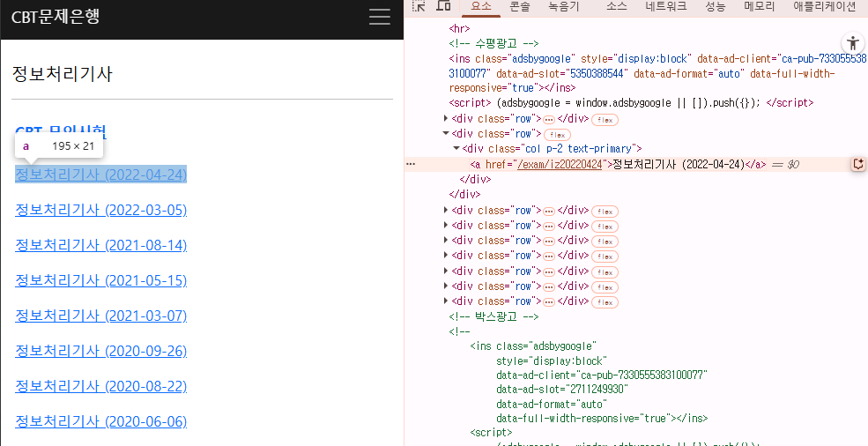The height and width of the screenshot is (446, 868).
Task: Open the 애플리케이션 tab
Action: pos(824,7)
